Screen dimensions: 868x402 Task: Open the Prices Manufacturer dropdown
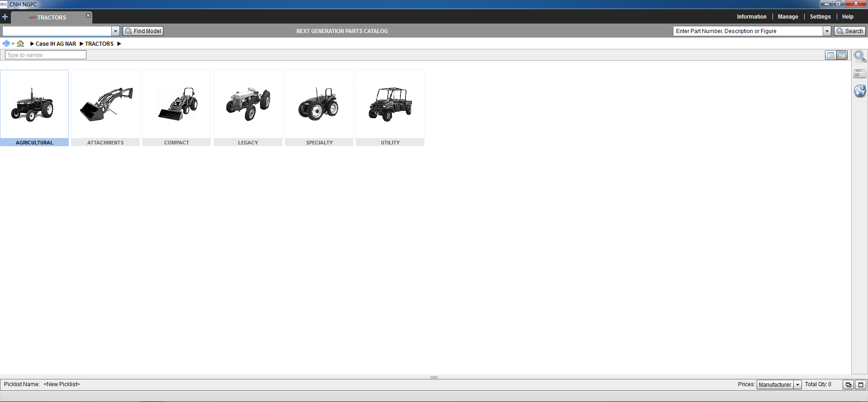(x=797, y=385)
